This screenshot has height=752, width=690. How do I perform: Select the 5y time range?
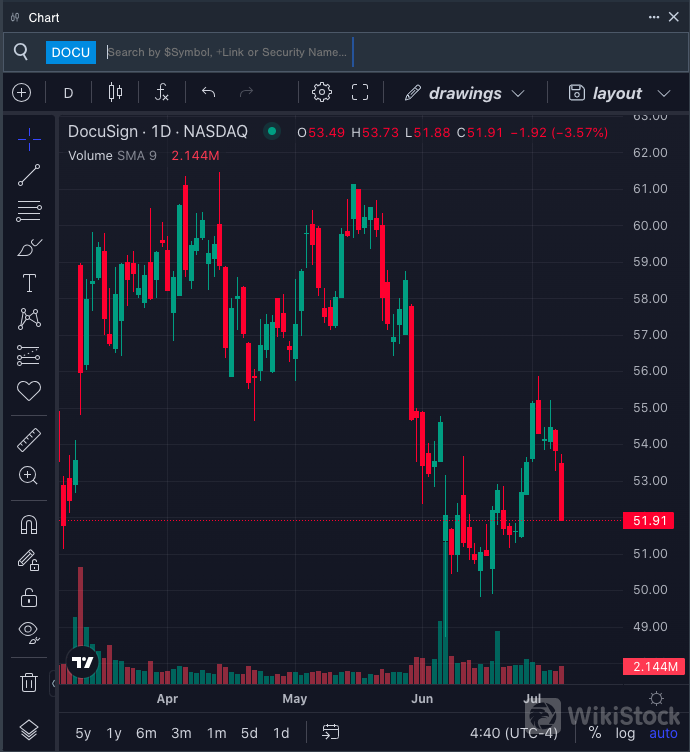(83, 733)
